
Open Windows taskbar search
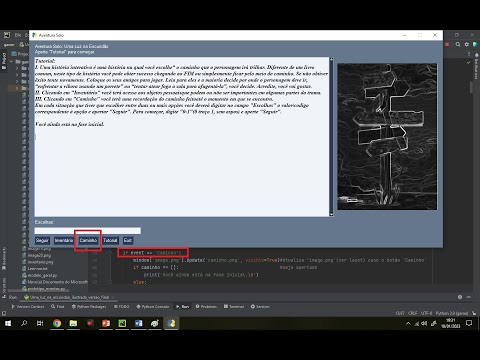click(x=24, y=323)
